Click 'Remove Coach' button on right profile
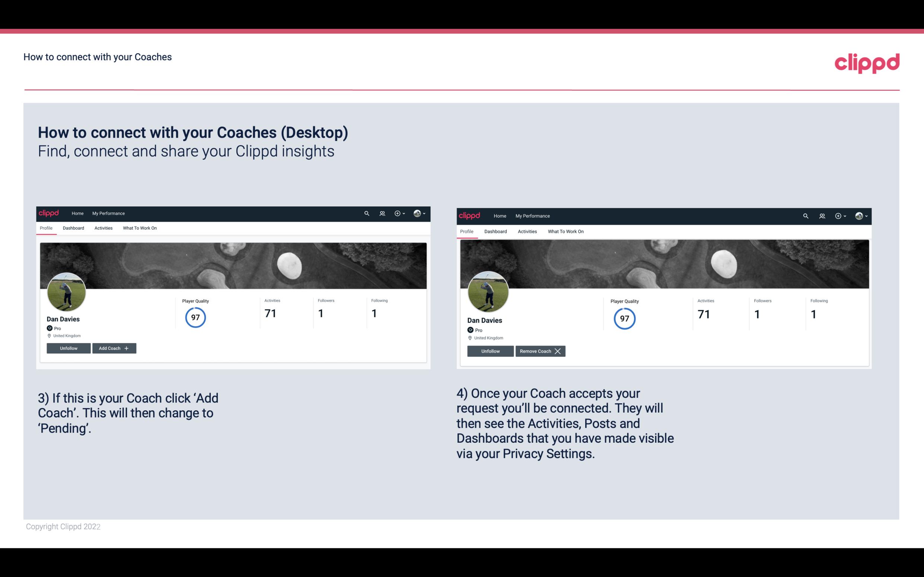The height and width of the screenshot is (577, 924). point(540,351)
